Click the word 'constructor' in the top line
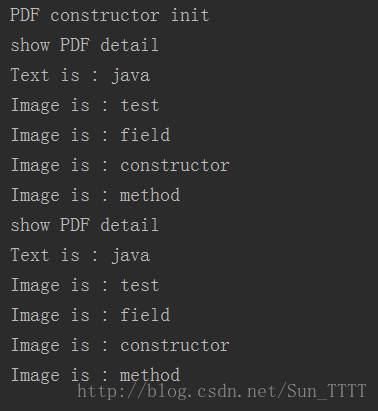Screen dimensions: 378x411 tap(105, 16)
